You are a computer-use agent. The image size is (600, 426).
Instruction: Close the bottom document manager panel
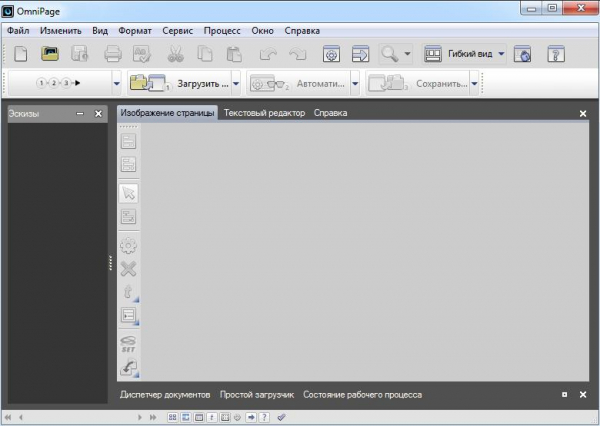point(583,395)
